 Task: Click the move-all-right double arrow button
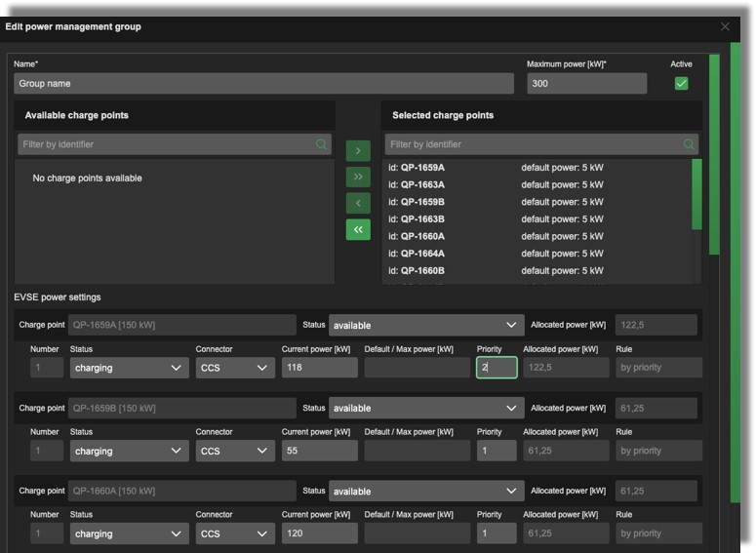click(x=358, y=177)
